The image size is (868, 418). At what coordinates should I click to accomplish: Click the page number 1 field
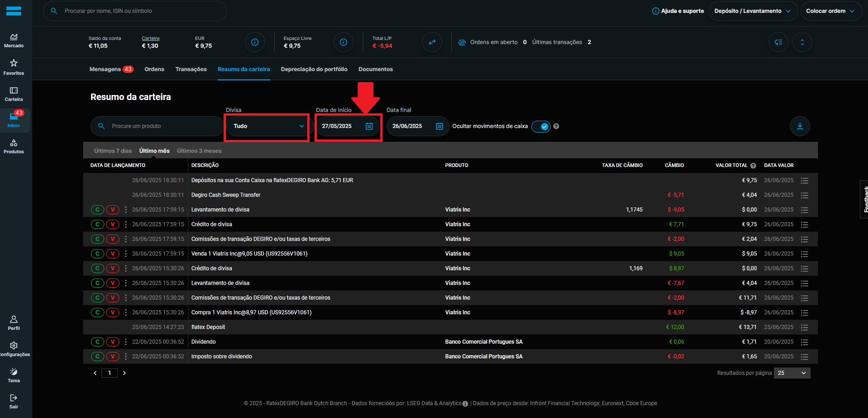(x=110, y=373)
